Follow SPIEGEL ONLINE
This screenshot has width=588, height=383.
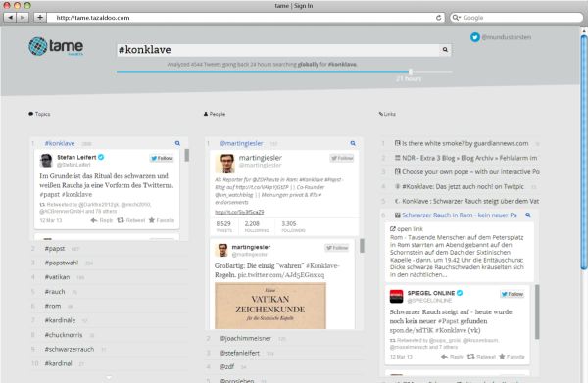pyautogui.click(x=513, y=294)
